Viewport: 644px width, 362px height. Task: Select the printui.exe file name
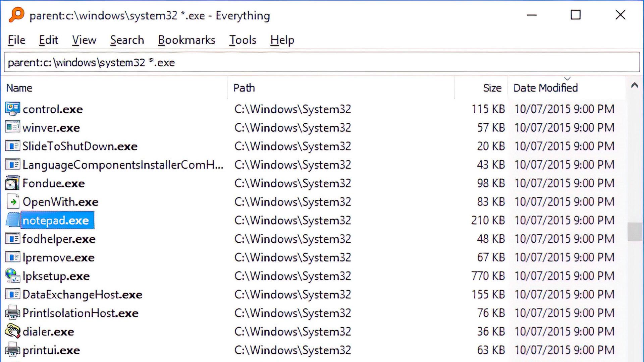pyautogui.click(x=51, y=350)
